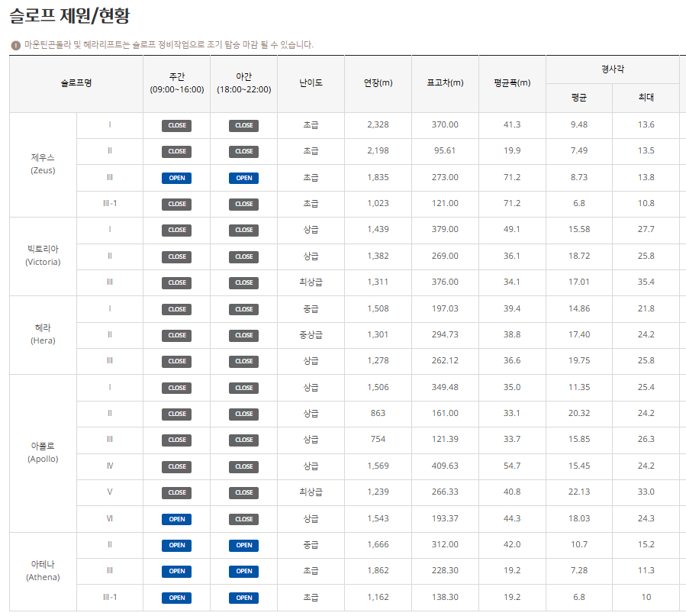Select the 아테나 (Athena) slope group cell
Screen dimensions: 686x616
point(43,572)
